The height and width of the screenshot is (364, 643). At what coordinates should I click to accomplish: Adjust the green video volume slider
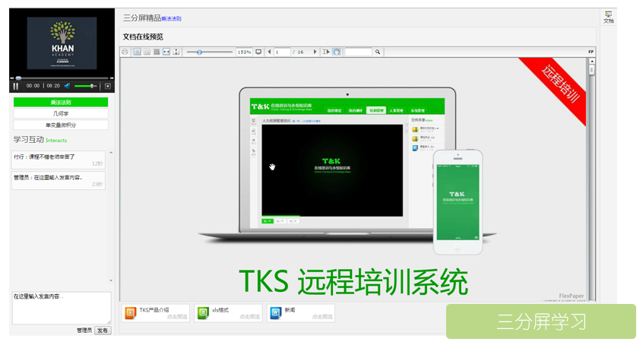86,86
